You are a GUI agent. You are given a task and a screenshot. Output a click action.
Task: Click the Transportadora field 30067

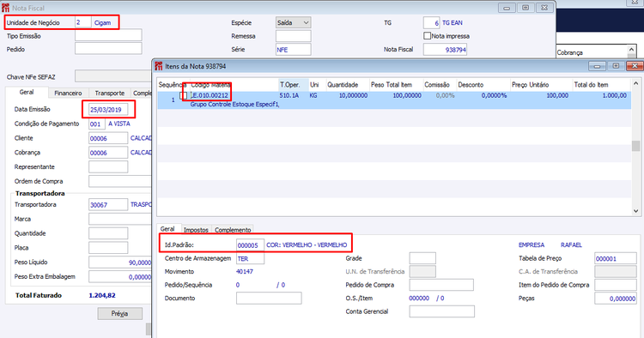point(108,205)
